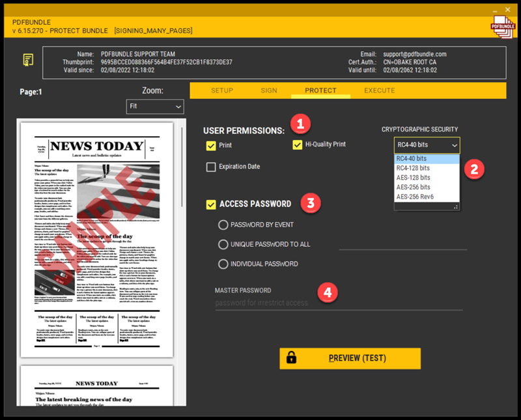The width and height of the screenshot is (521, 420).
Task: Click the Page:1 label
Action: coord(31,92)
